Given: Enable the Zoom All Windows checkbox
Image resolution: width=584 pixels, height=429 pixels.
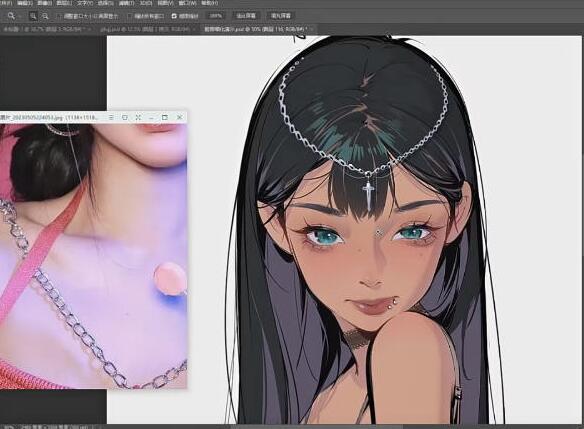Looking at the screenshot, I should pos(130,16).
